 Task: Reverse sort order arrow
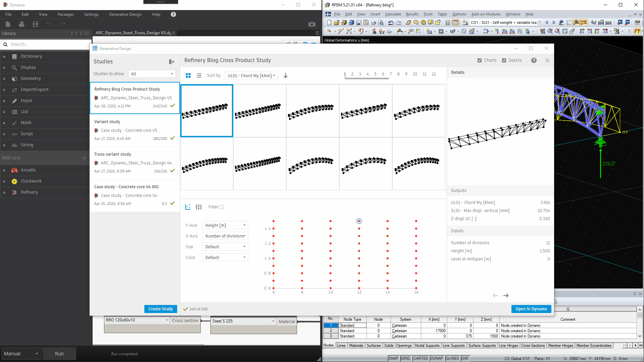coord(286,75)
